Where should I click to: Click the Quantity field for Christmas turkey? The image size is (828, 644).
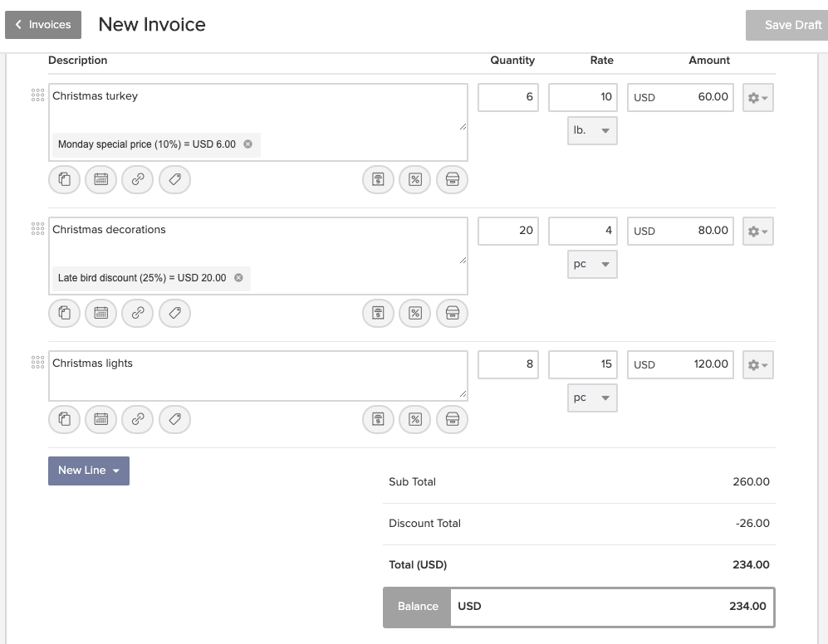[508, 97]
